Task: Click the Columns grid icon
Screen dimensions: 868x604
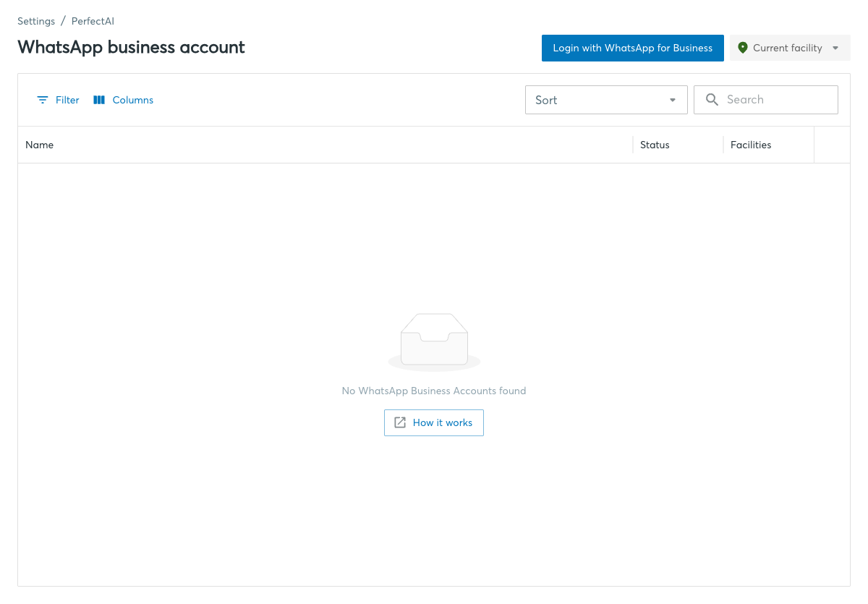Action: pyautogui.click(x=99, y=100)
